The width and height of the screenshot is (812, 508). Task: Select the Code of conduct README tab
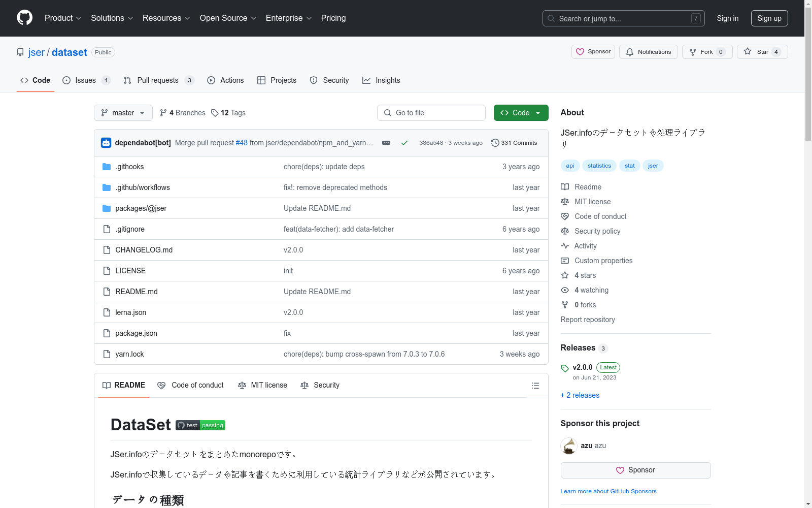[x=191, y=386]
